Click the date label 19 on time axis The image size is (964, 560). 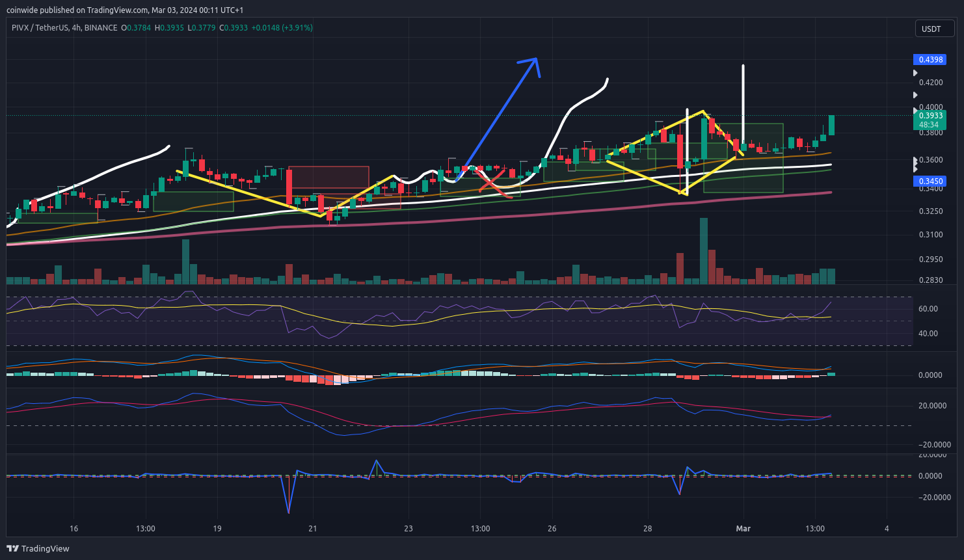pyautogui.click(x=217, y=529)
